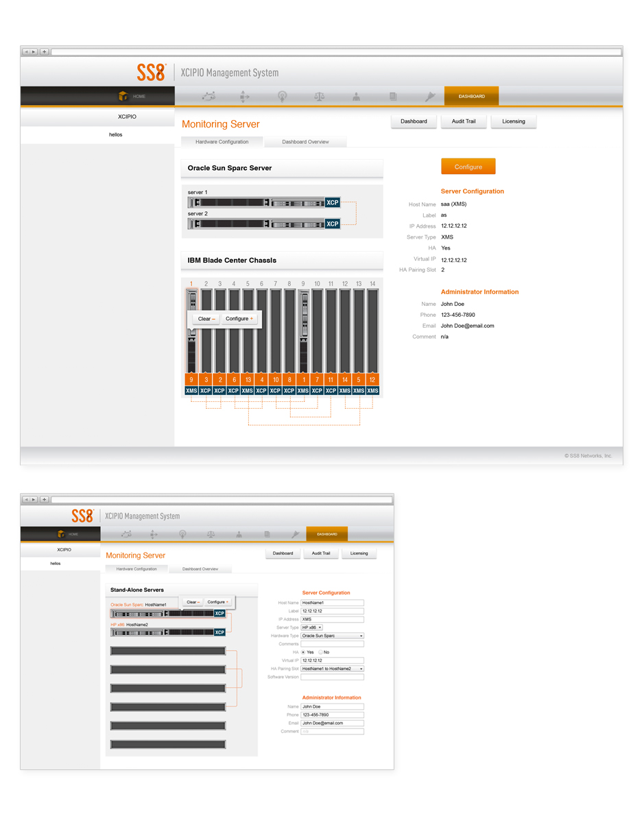Click the XCP badge on server 1
Image resolution: width=644 pixels, height=827 pixels.
click(333, 203)
